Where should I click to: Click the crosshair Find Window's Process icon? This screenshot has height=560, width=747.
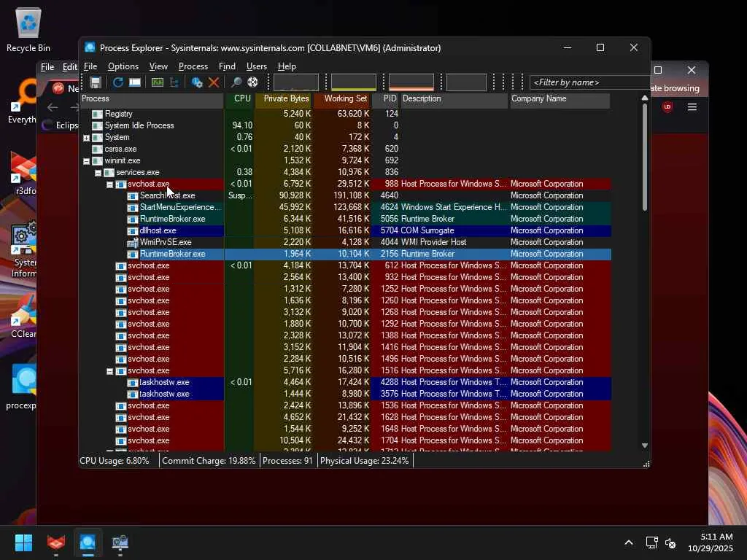coord(252,82)
